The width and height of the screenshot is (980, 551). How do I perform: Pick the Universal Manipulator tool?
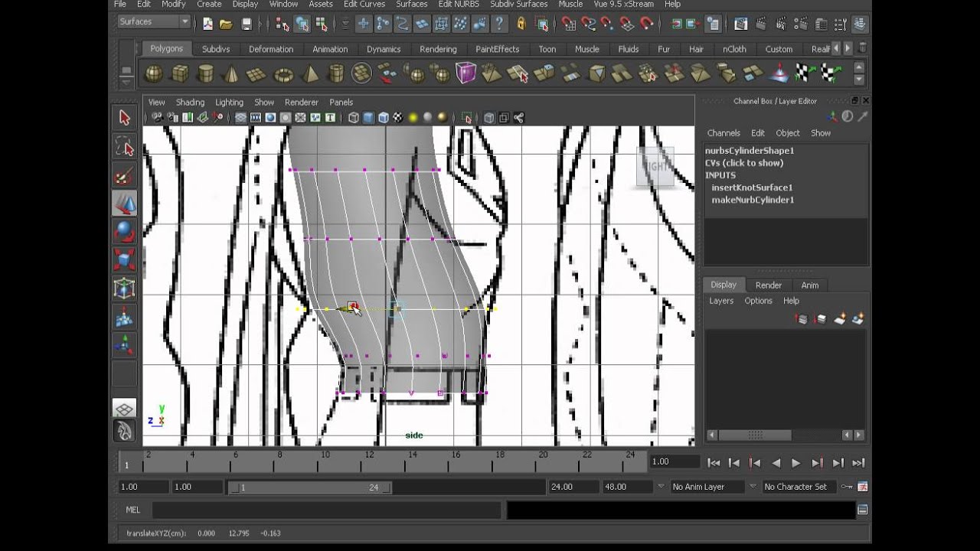[124, 288]
